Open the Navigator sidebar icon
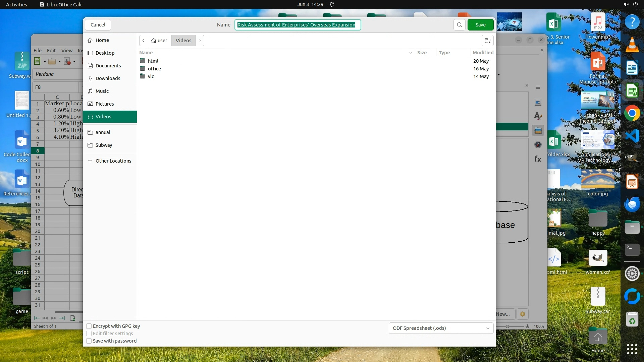 point(538,144)
